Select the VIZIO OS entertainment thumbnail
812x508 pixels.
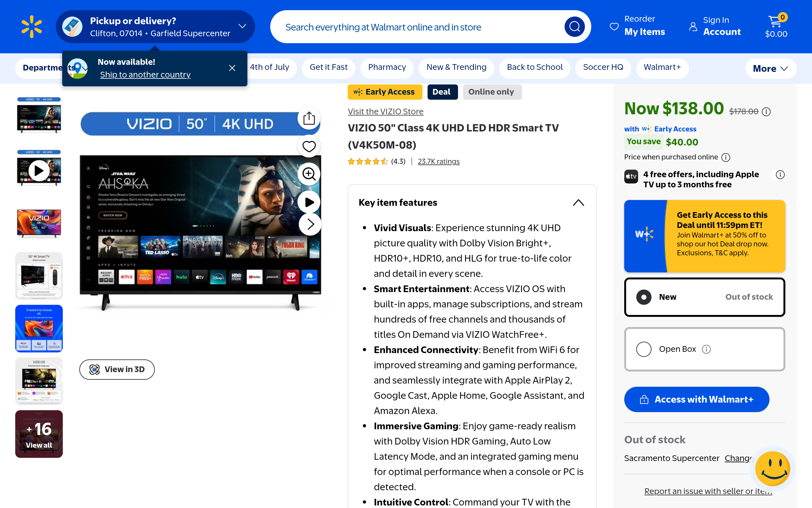click(x=39, y=381)
